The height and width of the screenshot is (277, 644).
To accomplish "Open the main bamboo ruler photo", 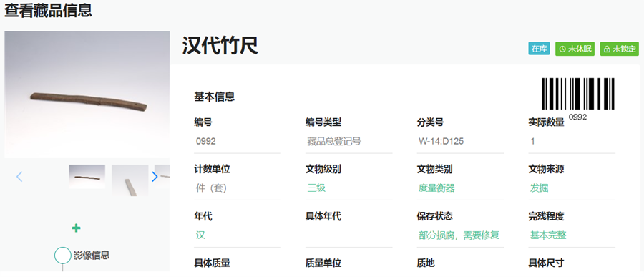I will tap(87, 94).
